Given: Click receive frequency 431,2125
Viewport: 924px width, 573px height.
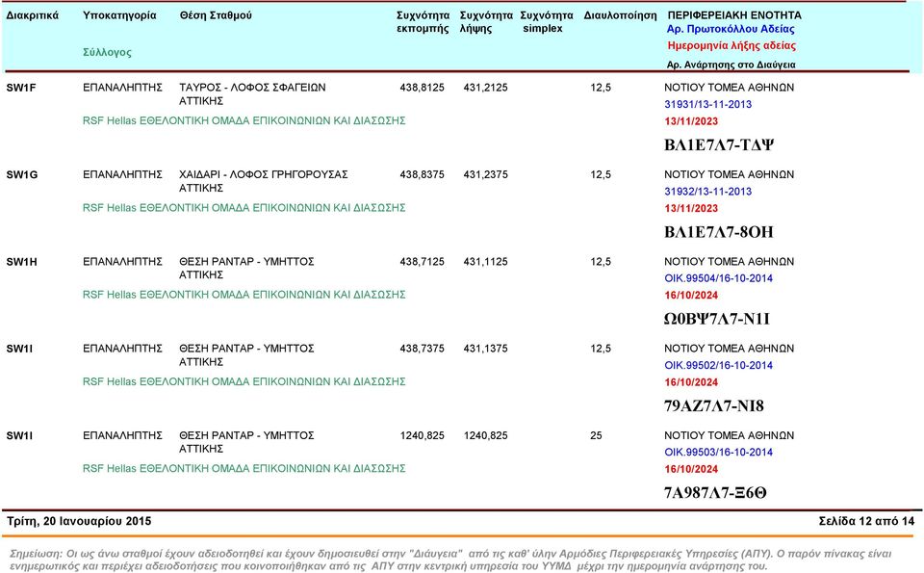Looking at the screenshot, I should pyautogui.click(x=485, y=88).
